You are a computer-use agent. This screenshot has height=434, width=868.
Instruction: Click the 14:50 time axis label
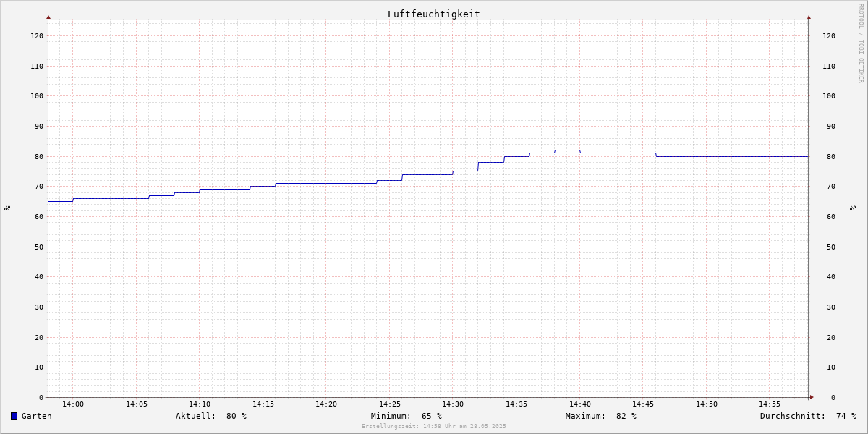tap(707, 404)
